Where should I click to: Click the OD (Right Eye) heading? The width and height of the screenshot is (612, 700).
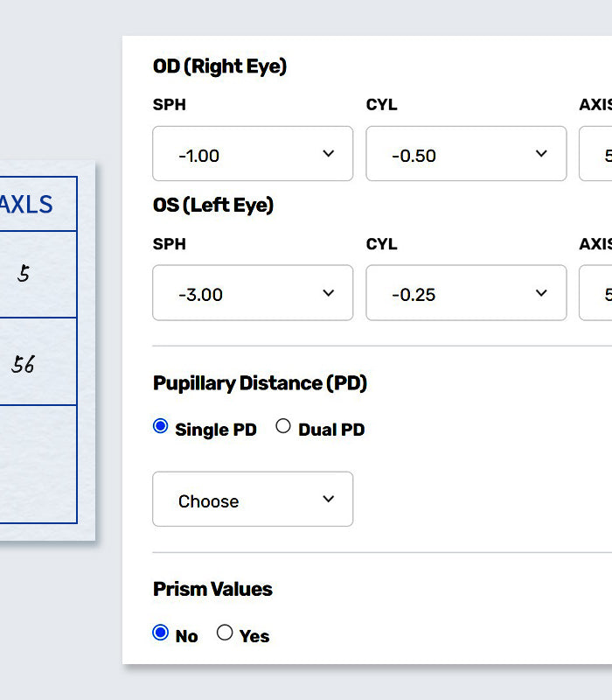[x=219, y=66]
